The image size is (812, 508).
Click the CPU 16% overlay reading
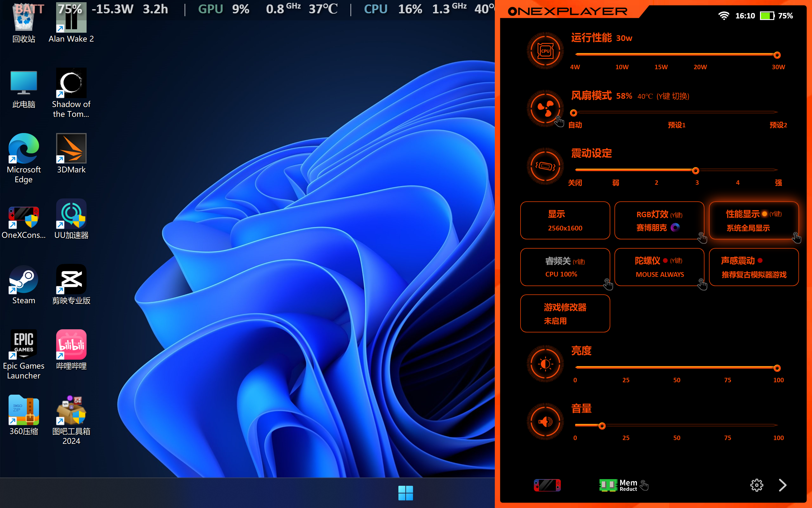[393, 9]
